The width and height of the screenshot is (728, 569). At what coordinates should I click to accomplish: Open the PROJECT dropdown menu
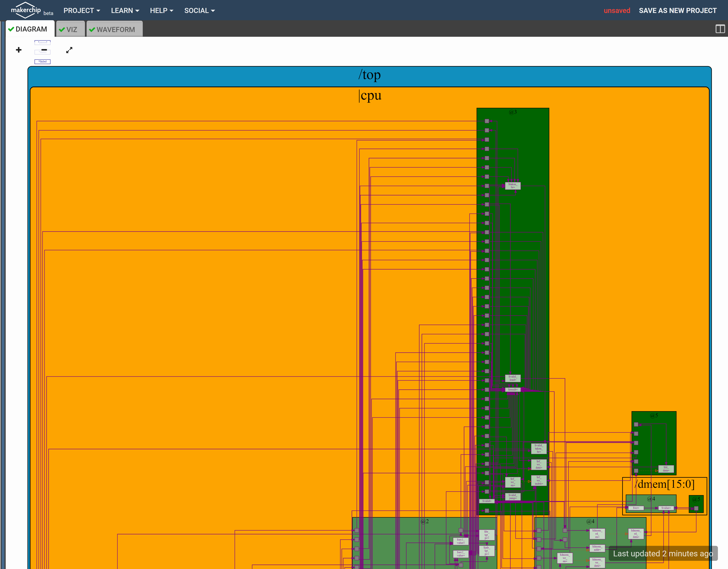click(82, 11)
